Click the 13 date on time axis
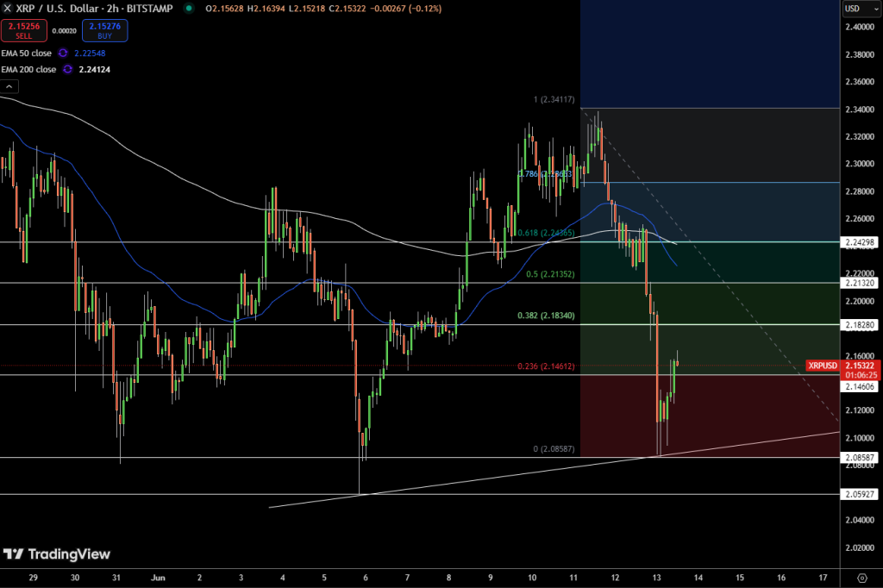This screenshot has width=883, height=588. click(656, 578)
